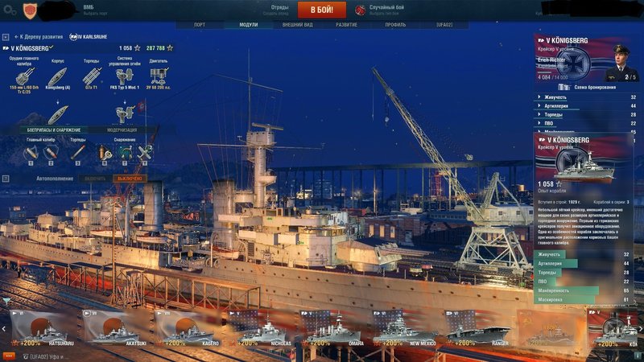Open commander Erich Richter's portrait
Image resolution: width=644 pixels, height=362 pixels.
click(621, 62)
